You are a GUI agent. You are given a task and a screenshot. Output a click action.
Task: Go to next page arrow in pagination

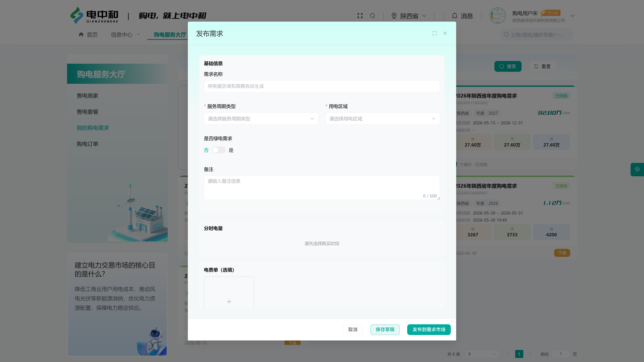pyautogui.click(x=530, y=354)
